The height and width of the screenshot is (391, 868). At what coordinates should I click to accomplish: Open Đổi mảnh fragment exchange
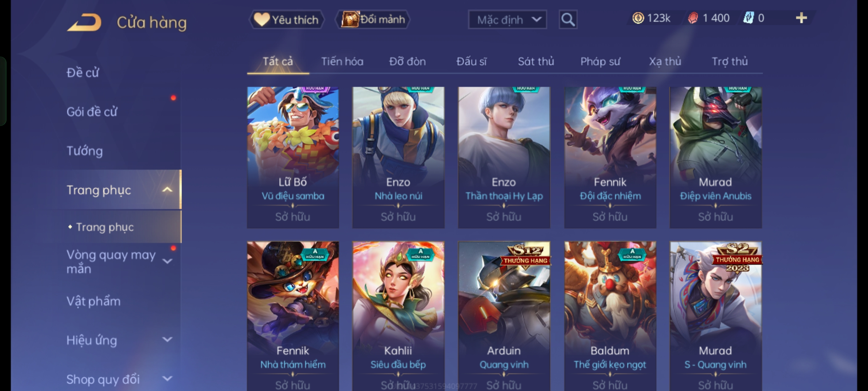[x=373, y=20]
